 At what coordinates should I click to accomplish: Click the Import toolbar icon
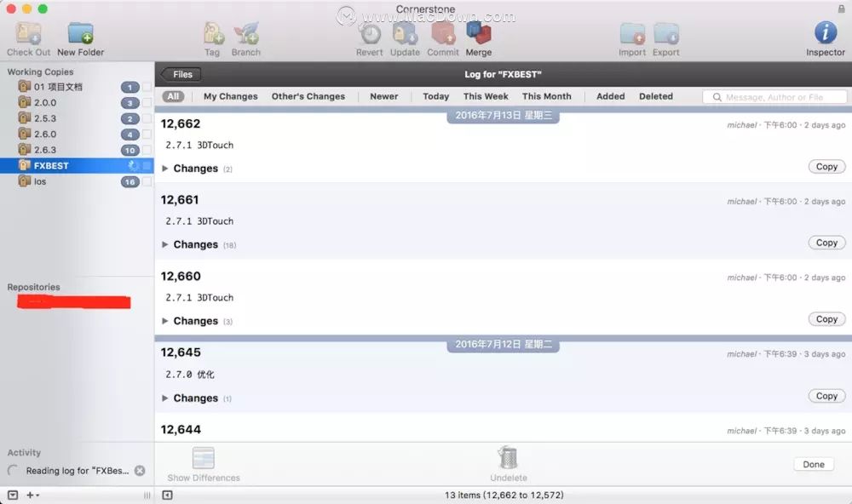pyautogui.click(x=632, y=34)
